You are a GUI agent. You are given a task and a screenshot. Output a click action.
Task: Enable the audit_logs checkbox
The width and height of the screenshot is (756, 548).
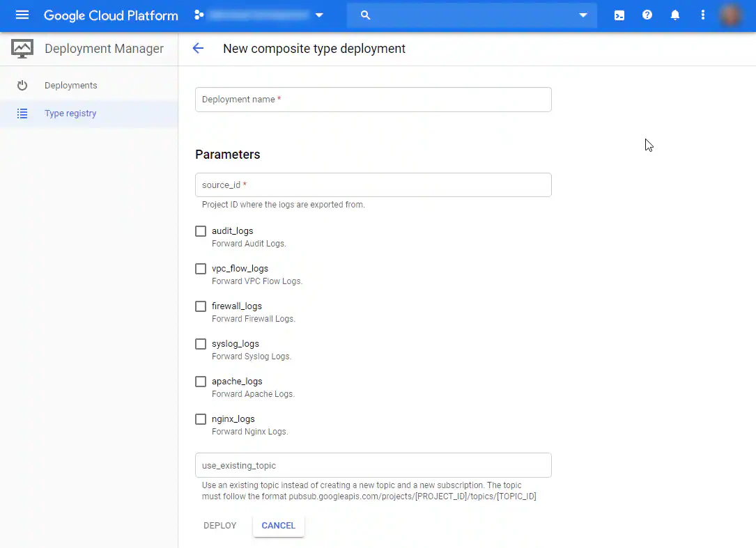coord(201,231)
